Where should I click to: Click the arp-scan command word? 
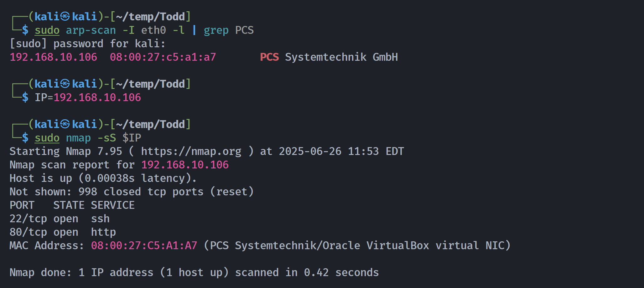tap(91, 30)
